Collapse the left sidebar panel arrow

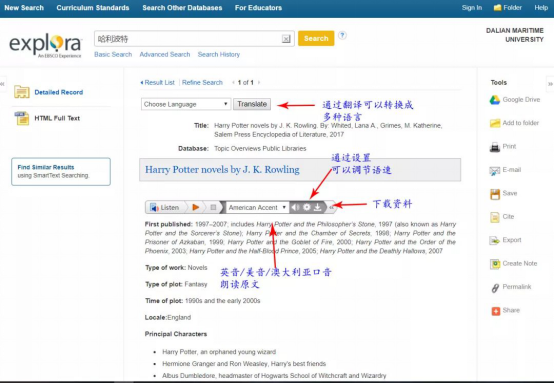pyautogui.click(x=3, y=84)
